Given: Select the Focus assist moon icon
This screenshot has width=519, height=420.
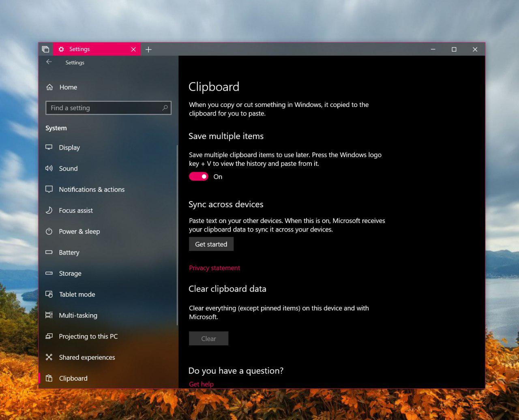Looking at the screenshot, I should tap(49, 210).
